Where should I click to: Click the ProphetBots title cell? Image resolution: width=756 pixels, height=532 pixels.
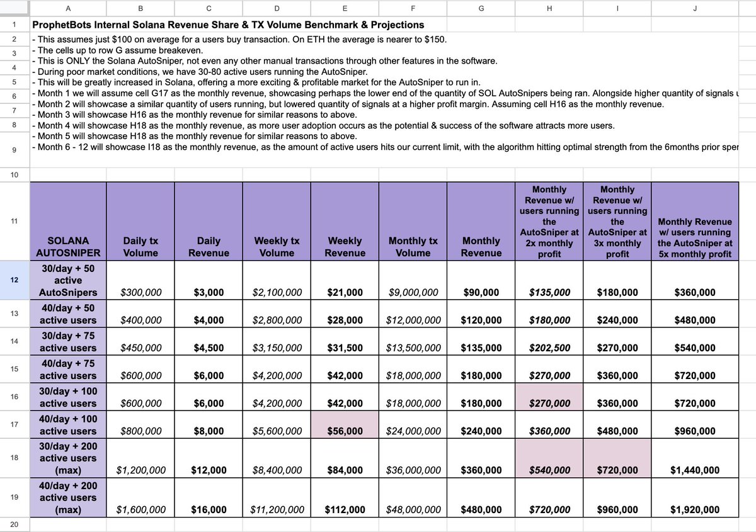pyautogui.click(x=227, y=25)
